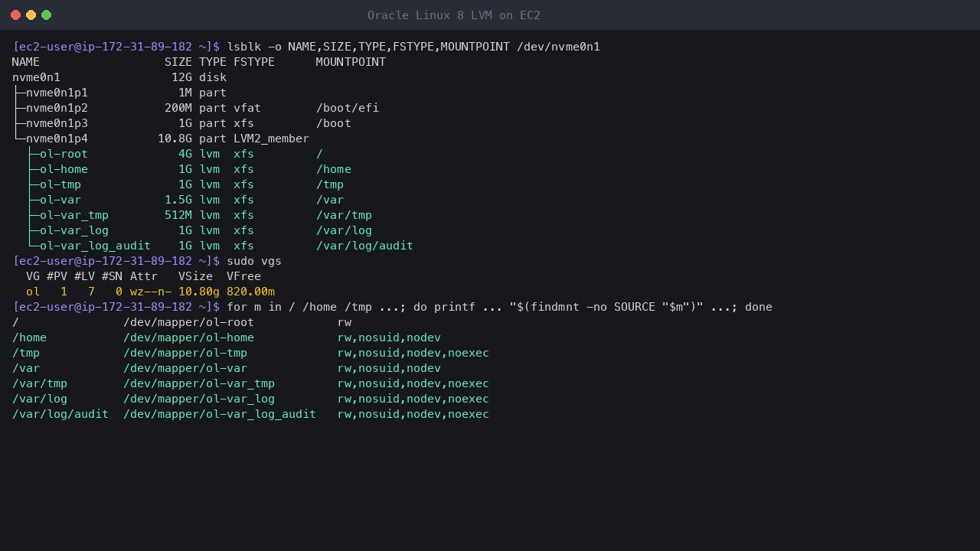Click the 'nvme0n1p4' partition name
Viewport: 980px width, 551px height.
coord(57,139)
